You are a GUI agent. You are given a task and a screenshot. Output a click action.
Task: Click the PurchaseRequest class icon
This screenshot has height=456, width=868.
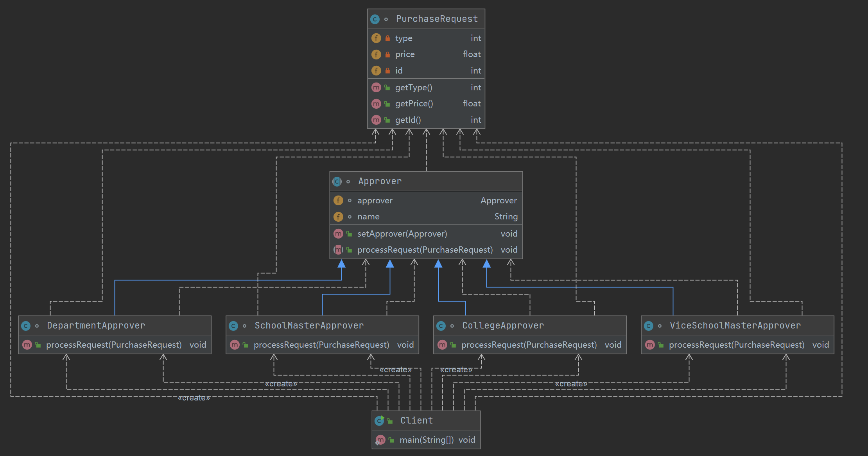click(x=375, y=19)
